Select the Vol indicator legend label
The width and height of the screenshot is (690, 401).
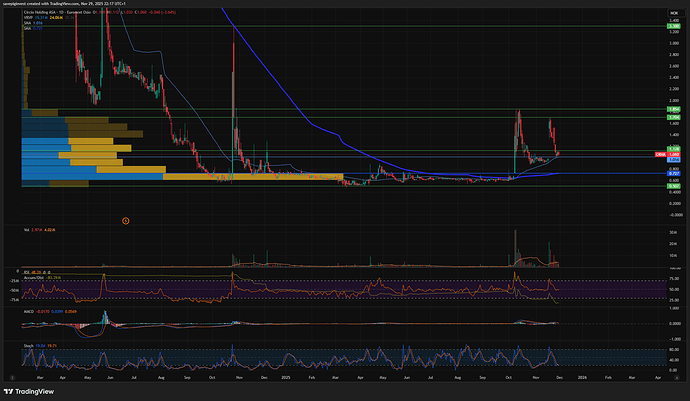tap(26, 231)
